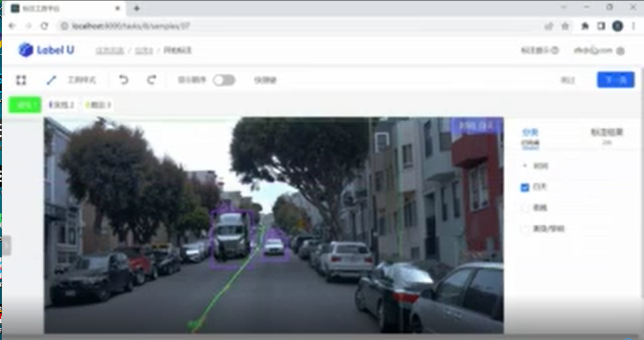Uncheck the checked first classification checkbox
Screen dimensions: 644x340
click(x=525, y=187)
